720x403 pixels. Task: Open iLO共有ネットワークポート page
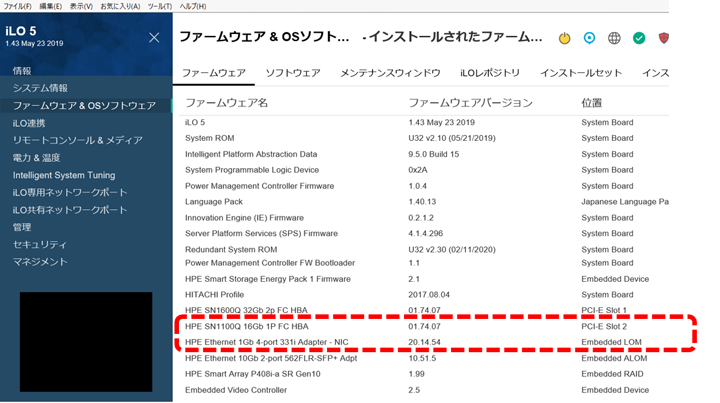tap(70, 210)
